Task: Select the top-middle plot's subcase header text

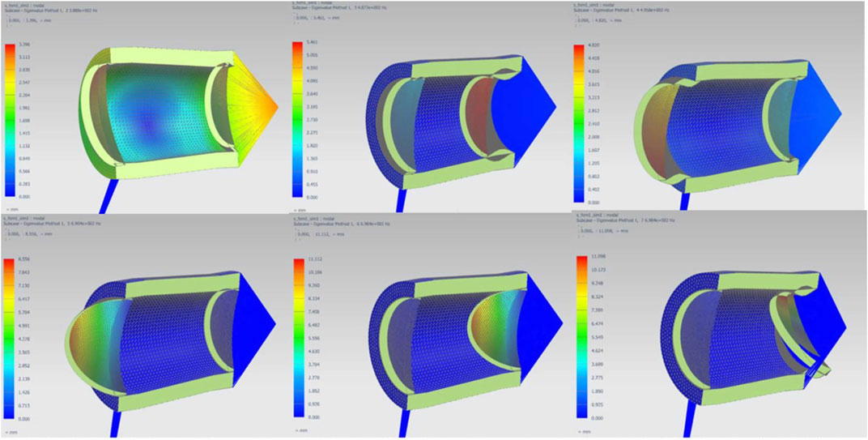Action: [340, 9]
